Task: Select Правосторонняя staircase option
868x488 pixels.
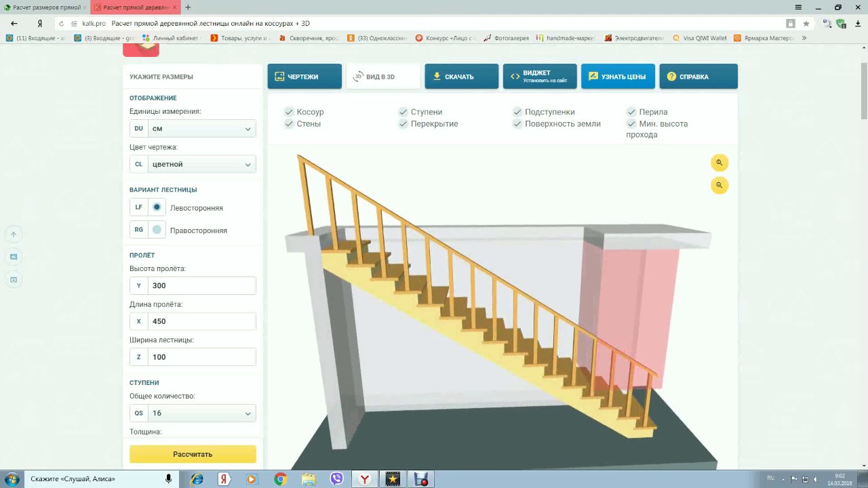Action: [x=157, y=230]
